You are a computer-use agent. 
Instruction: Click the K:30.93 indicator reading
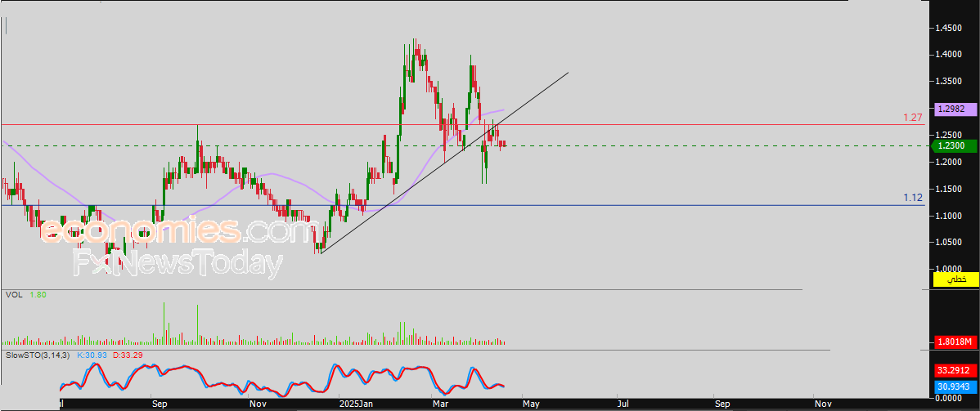[x=92, y=355]
